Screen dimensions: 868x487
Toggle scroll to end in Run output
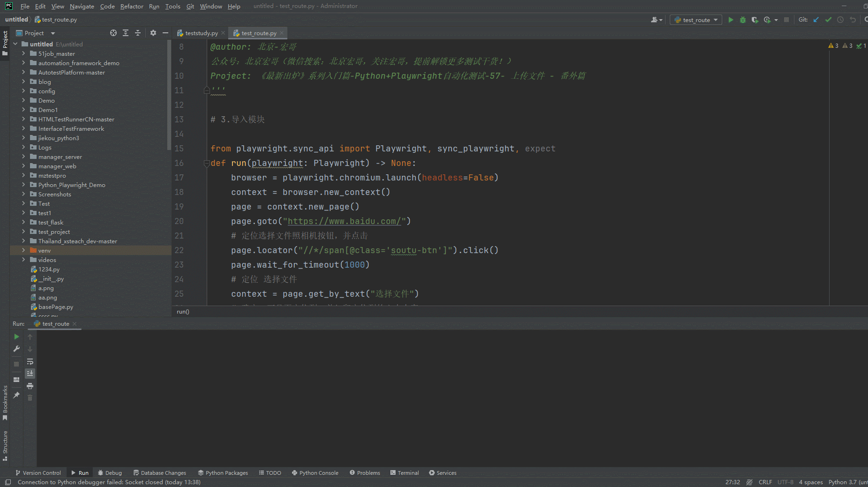pos(30,374)
